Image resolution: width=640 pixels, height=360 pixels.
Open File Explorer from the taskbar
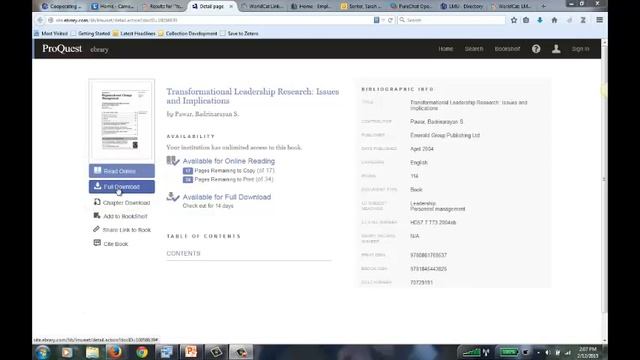click(x=92, y=352)
